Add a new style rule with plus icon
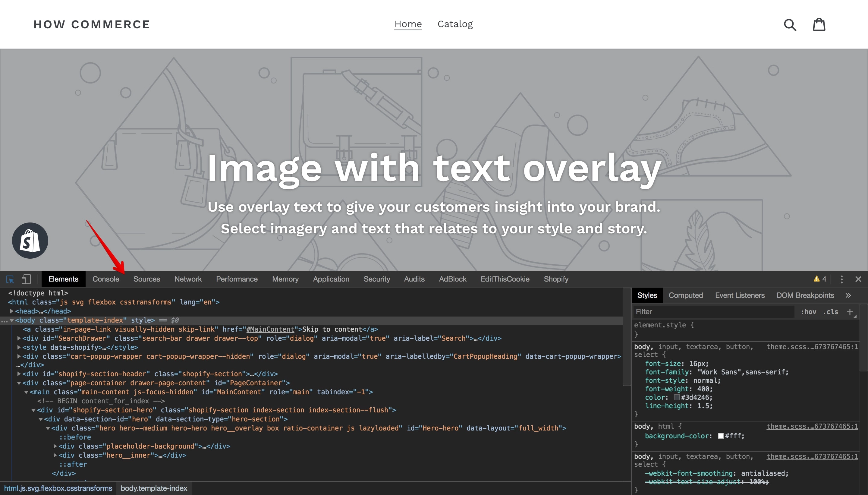 [x=850, y=312]
